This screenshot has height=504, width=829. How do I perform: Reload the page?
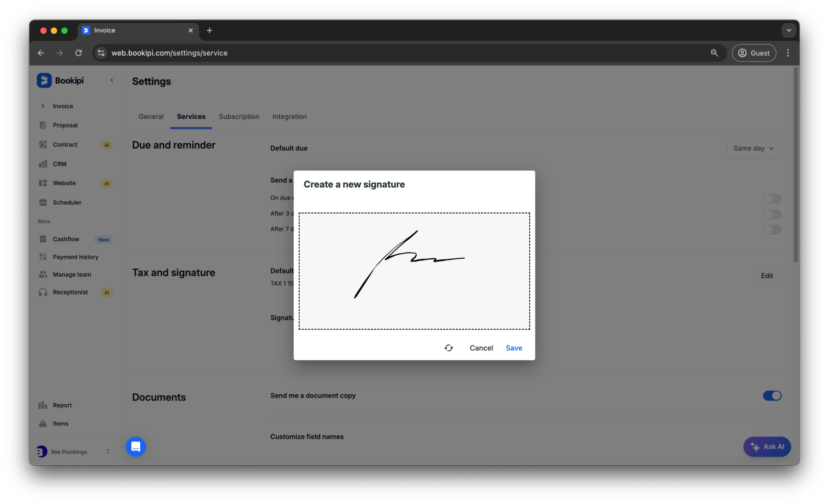point(79,53)
